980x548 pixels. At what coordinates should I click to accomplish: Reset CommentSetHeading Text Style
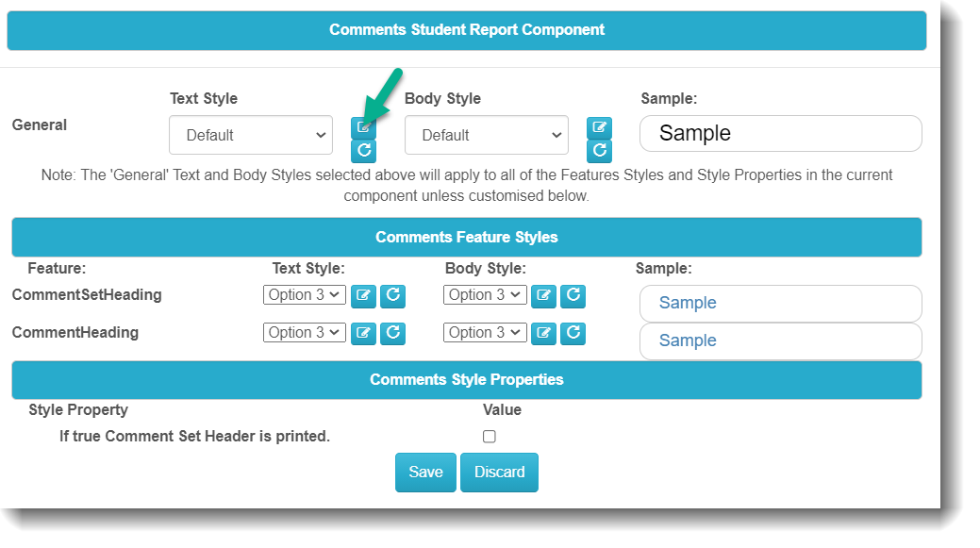[x=392, y=296]
